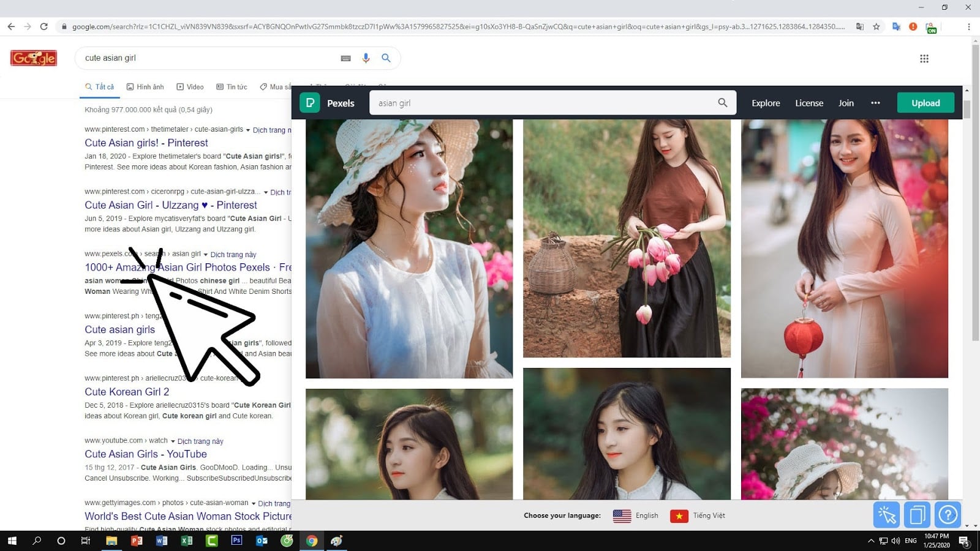Click the green Upload button

point(925,103)
